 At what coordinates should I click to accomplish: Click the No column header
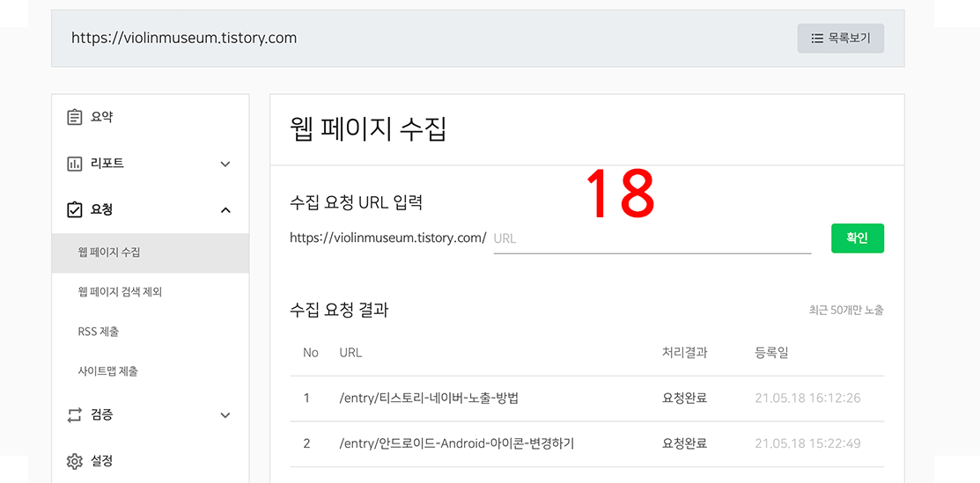311,353
